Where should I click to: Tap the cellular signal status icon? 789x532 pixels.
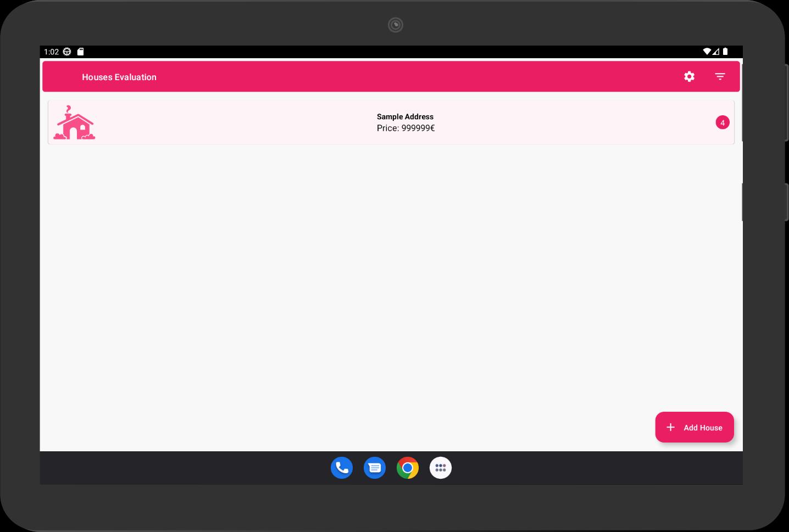(716, 52)
